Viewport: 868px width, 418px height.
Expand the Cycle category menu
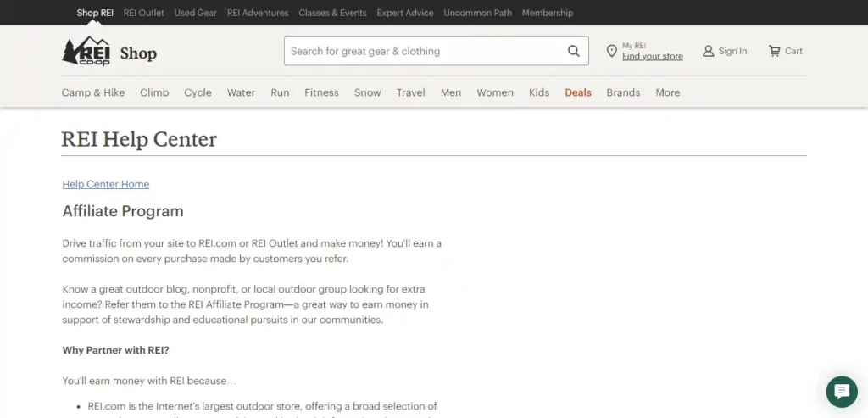pos(198,92)
